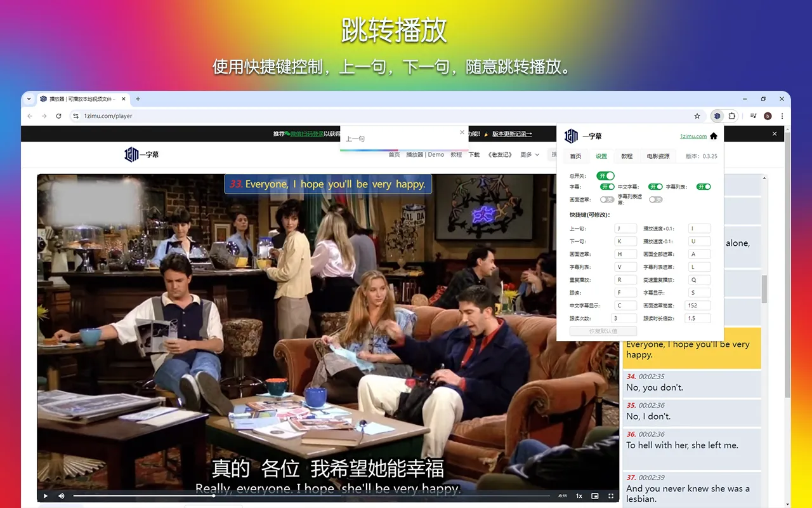The width and height of the screenshot is (812, 508).
Task: Open the 一字幕 extension icon in toolbar
Action: 717,116
